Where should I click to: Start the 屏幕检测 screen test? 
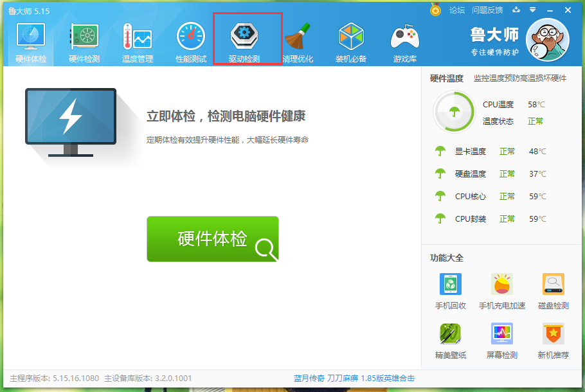501,340
